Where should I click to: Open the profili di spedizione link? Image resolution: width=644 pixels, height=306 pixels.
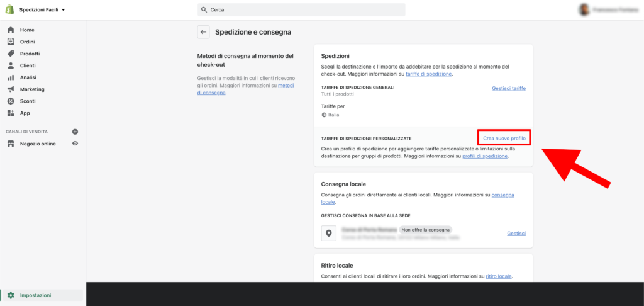pyautogui.click(x=485, y=156)
